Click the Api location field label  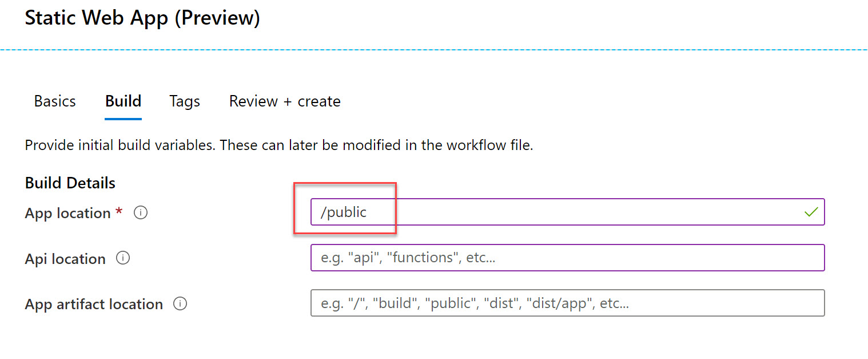click(65, 258)
